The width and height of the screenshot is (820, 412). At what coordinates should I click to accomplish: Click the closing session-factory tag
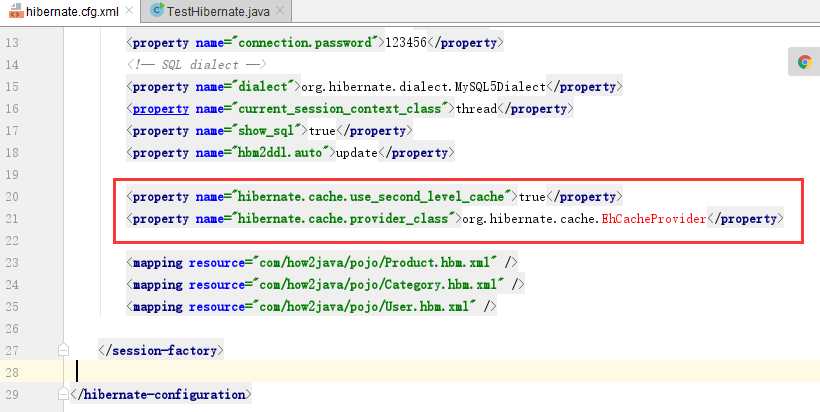(x=161, y=350)
